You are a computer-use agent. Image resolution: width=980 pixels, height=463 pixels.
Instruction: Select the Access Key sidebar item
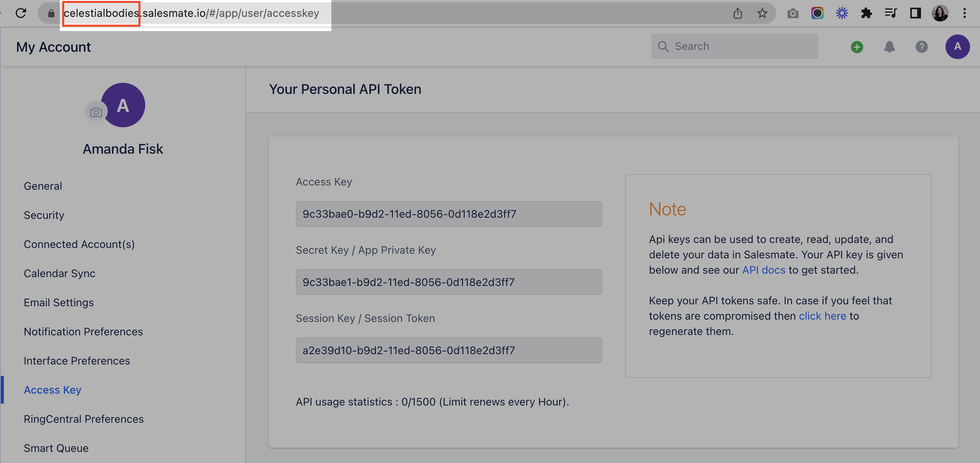52,390
